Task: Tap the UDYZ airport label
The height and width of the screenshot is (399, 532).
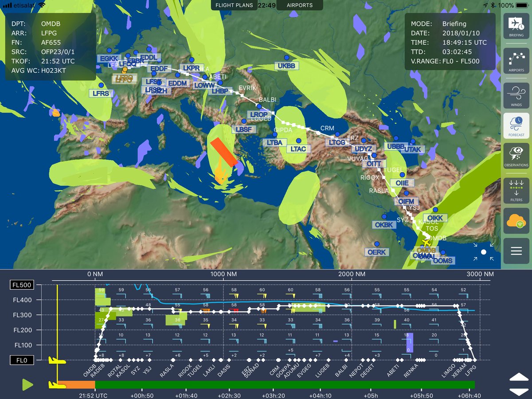Action: 364,149
